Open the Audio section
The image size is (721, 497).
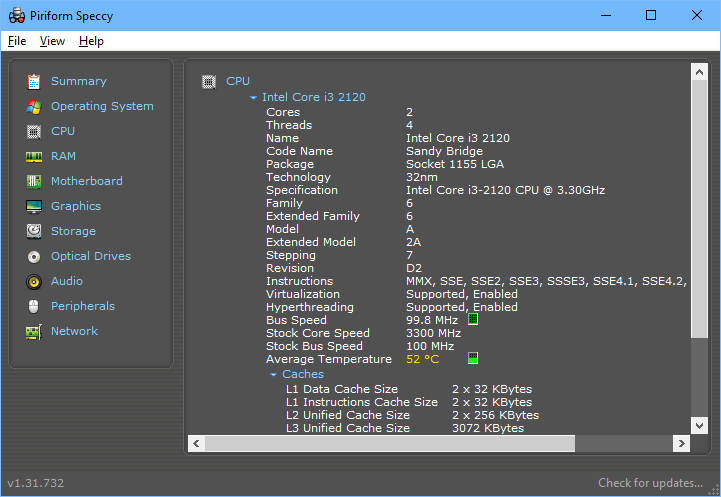coord(67,281)
